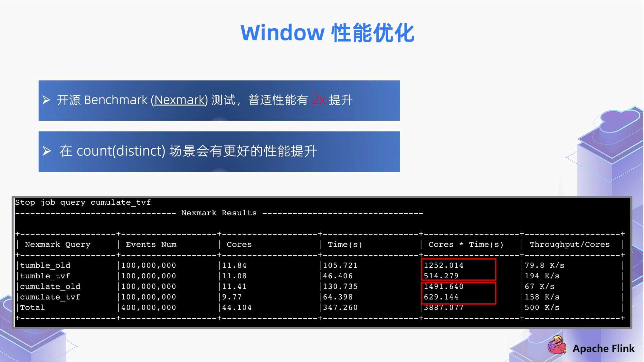Click the 2x performance highlight text
The width and height of the screenshot is (644, 362).
click(x=317, y=100)
